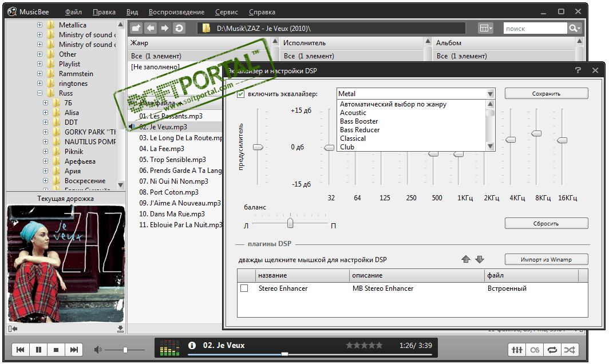Collapse the left sidebar panel icon
Viewport: 609px width, 364px height.
13,329
